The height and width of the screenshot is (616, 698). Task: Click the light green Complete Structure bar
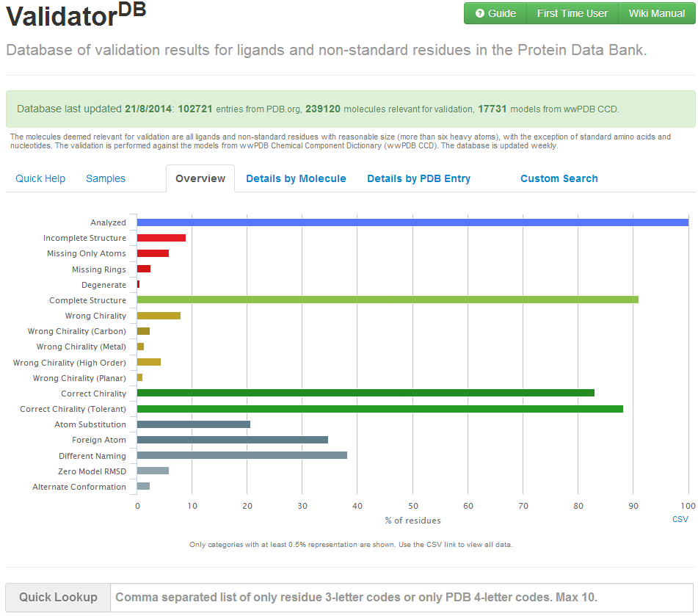[x=388, y=300]
